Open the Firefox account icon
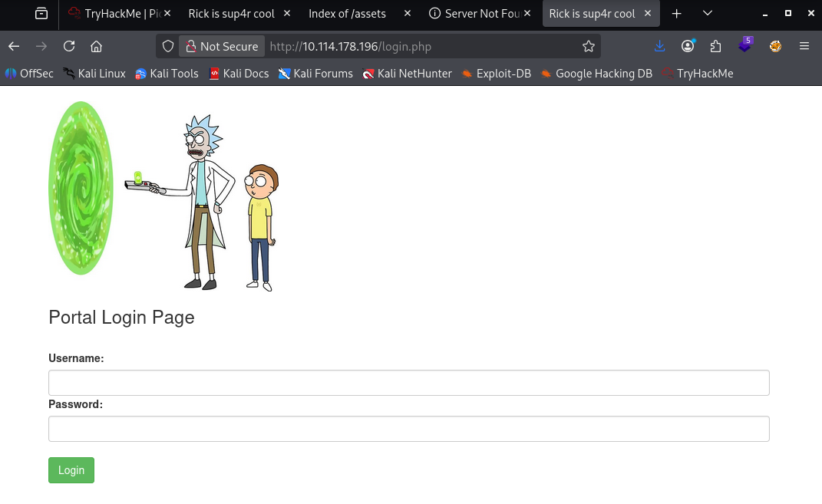The height and width of the screenshot is (504, 822). [688, 46]
